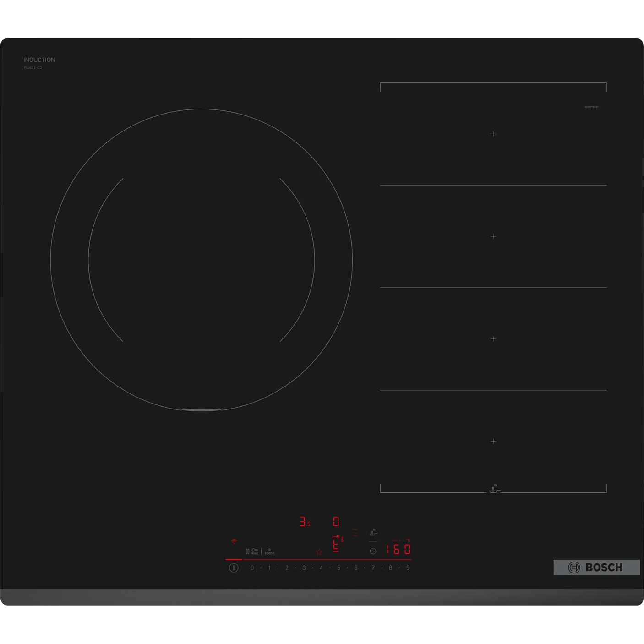
Task: Set power level 5 on slider
Action: pyautogui.click(x=338, y=568)
